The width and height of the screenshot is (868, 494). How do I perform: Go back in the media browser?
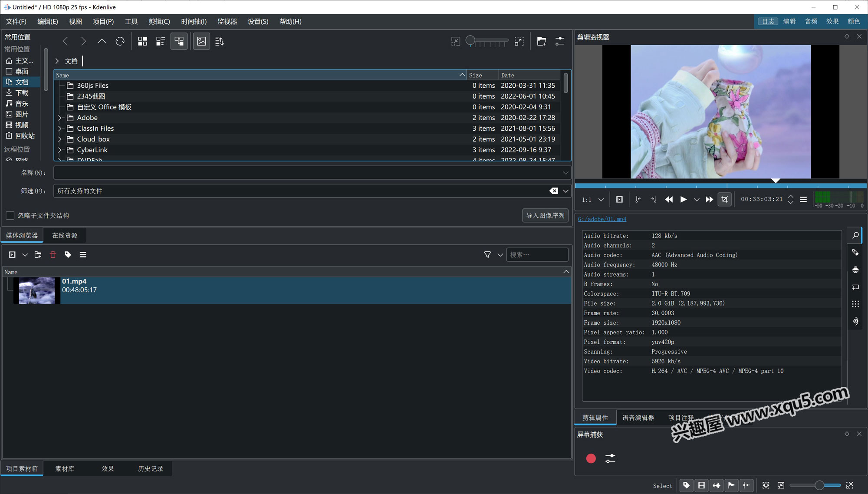66,41
